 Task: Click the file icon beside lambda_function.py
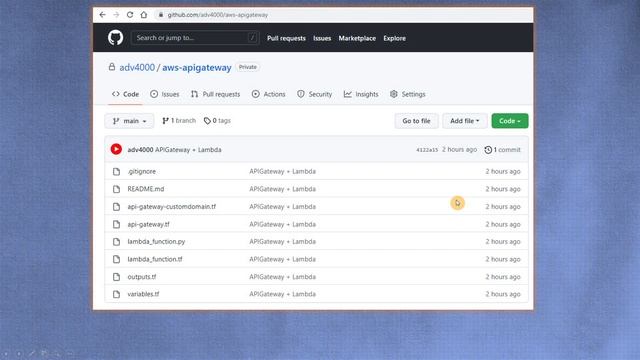[116, 242]
